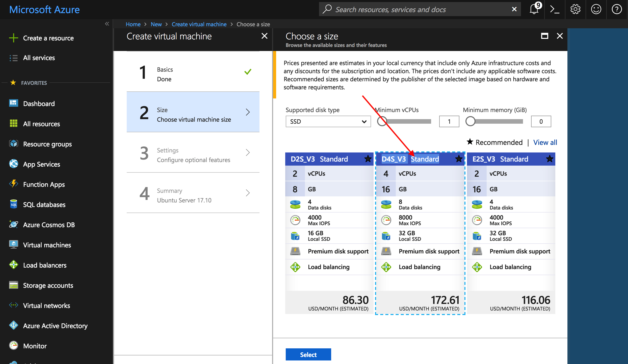The height and width of the screenshot is (364, 628).
Task: Open the notifications bell icon
Action: coord(535,9)
